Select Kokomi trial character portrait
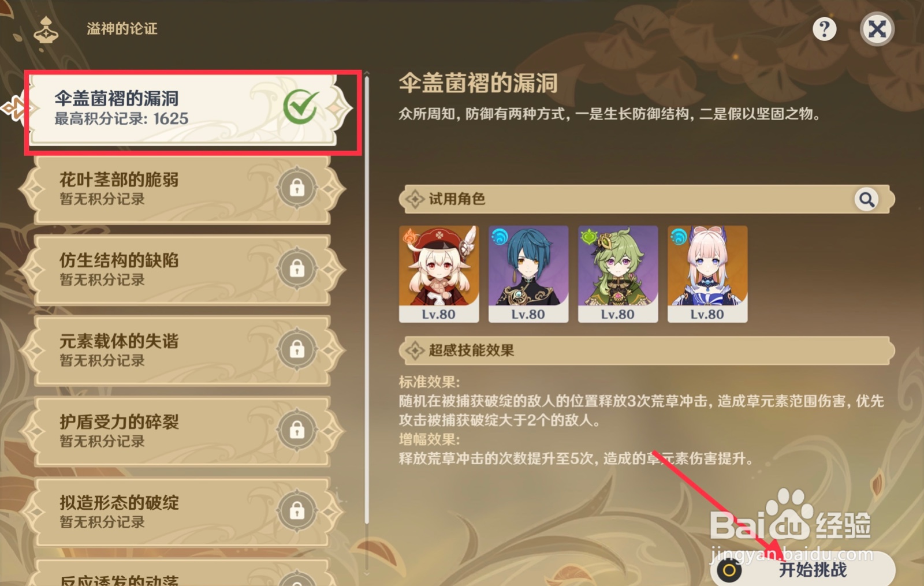The width and height of the screenshot is (924, 586). 707,274
